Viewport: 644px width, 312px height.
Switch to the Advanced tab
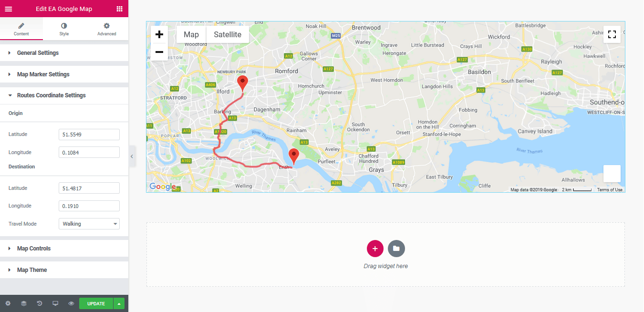tap(106, 29)
